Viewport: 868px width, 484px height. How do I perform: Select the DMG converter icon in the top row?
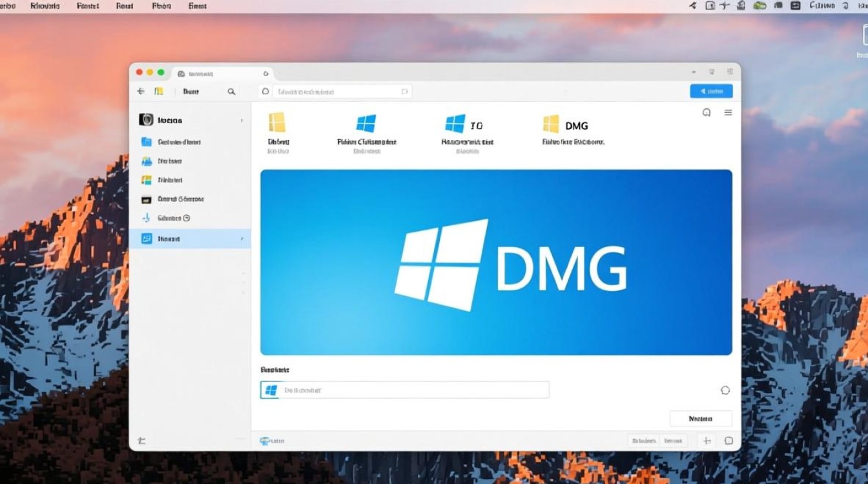[552, 123]
